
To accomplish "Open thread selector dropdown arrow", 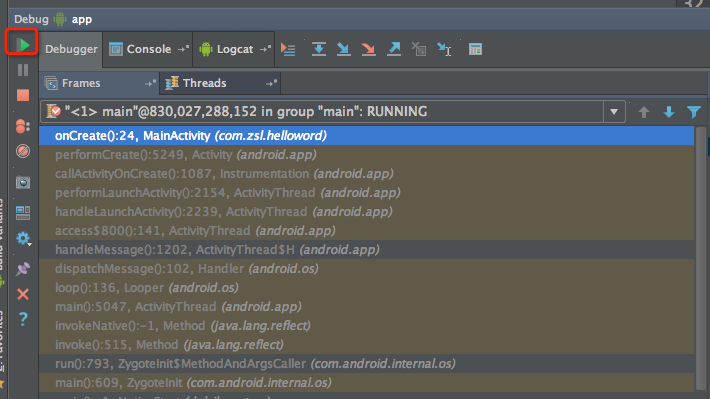I will 614,111.
